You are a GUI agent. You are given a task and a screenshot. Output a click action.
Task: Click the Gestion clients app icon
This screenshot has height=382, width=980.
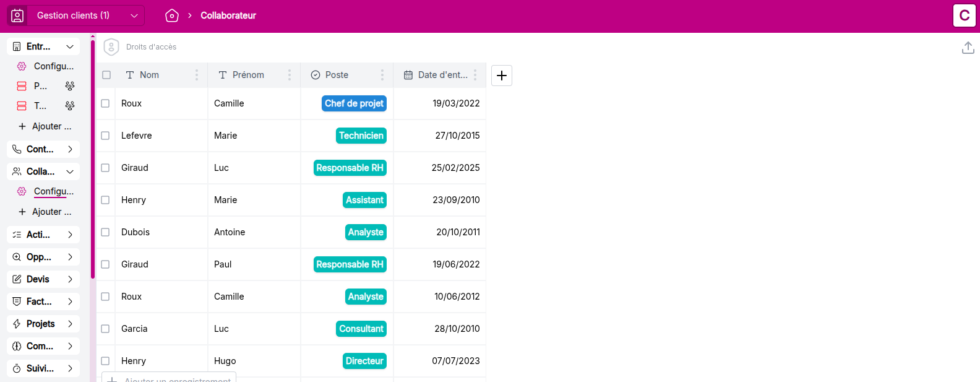(17, 15)
